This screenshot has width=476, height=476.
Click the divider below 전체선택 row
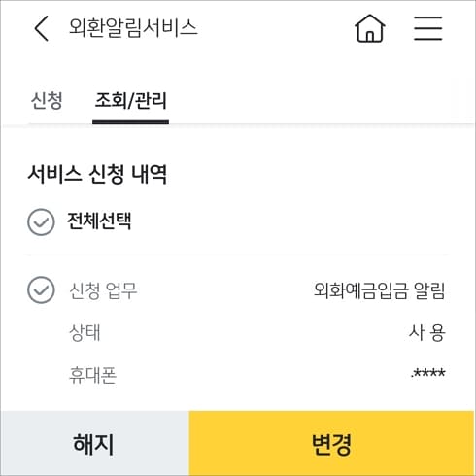click(238, 255)
